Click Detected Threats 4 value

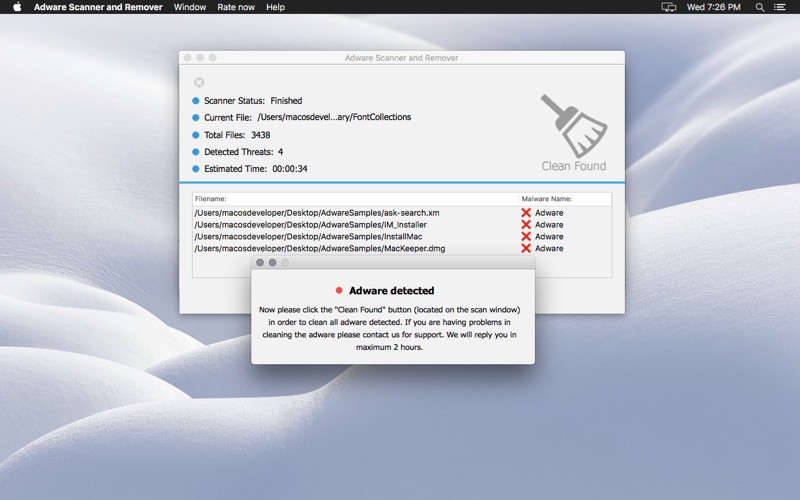coord(281,152)
